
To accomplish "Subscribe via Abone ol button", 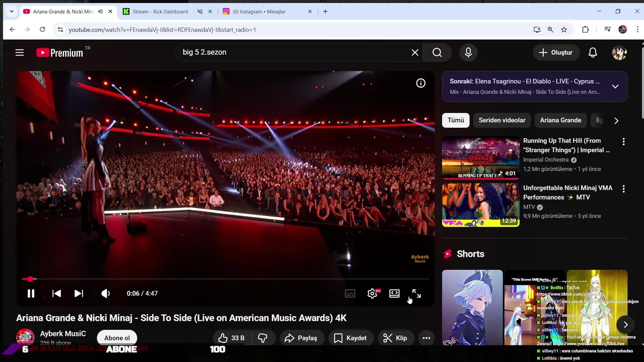I will (x=117, y=338).
